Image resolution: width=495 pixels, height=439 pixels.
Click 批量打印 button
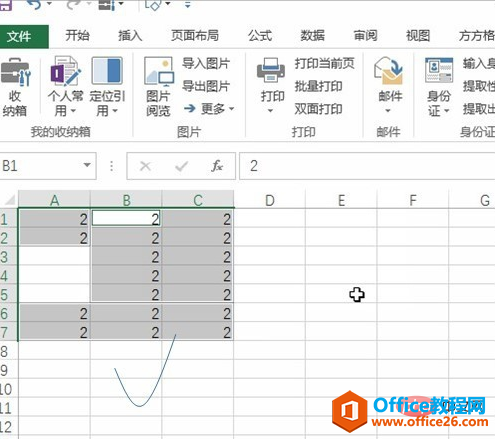coord(319,86)
